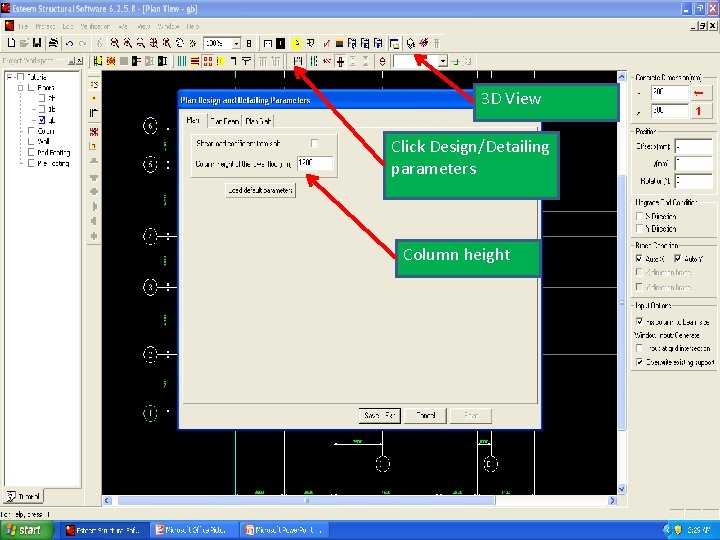720x540 pixels.
Task: Click Load default parameters button
Action: [260, 190]
